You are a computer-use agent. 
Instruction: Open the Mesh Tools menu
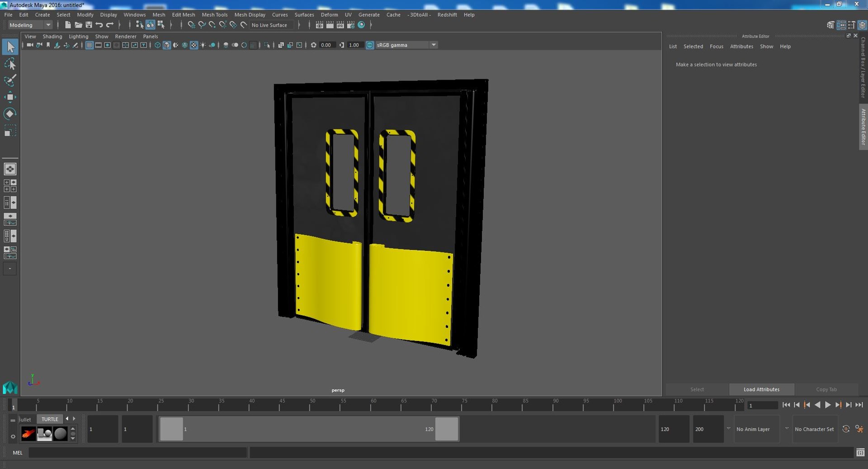click(215, 14)
